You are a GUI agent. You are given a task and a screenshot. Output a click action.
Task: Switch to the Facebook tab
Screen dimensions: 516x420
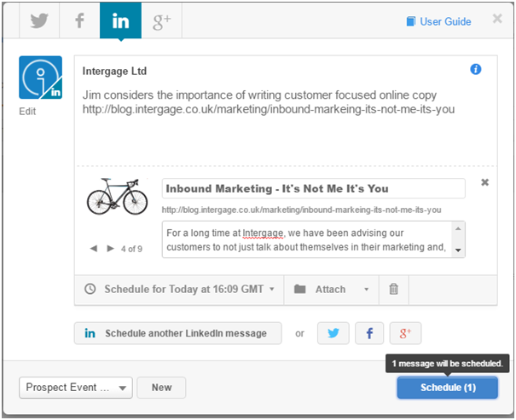(79, 20)
